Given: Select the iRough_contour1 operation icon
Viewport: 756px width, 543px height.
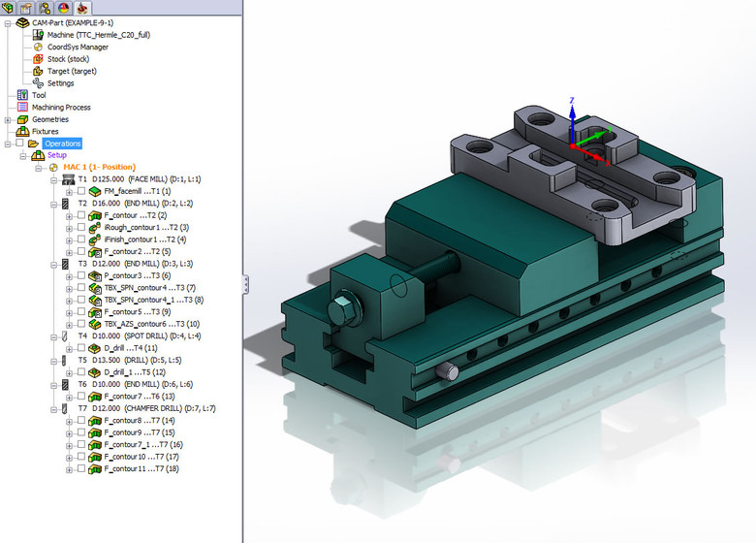Looking at the screenshot, I should pos(94,227).
